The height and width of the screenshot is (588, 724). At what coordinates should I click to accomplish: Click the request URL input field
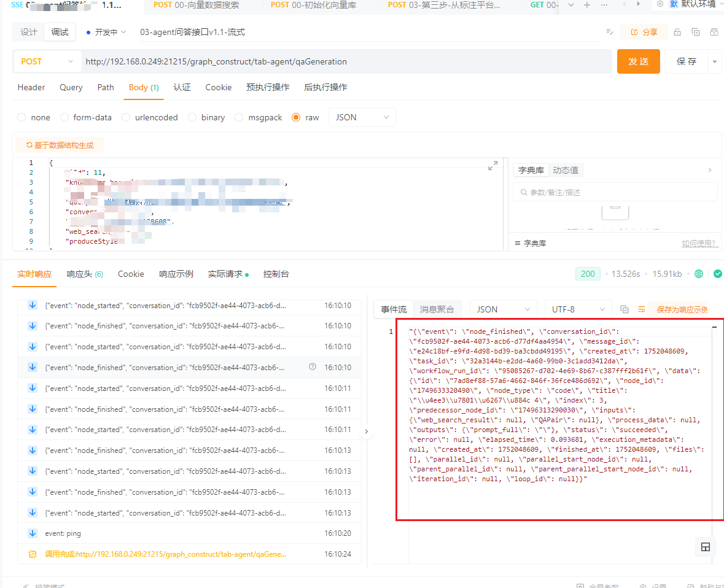click(346, 61)
